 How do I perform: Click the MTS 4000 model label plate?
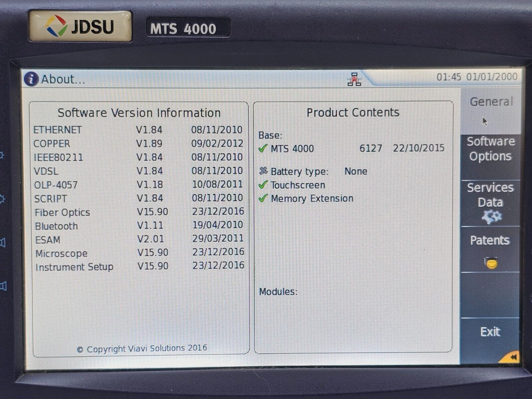tap(189, 28)
